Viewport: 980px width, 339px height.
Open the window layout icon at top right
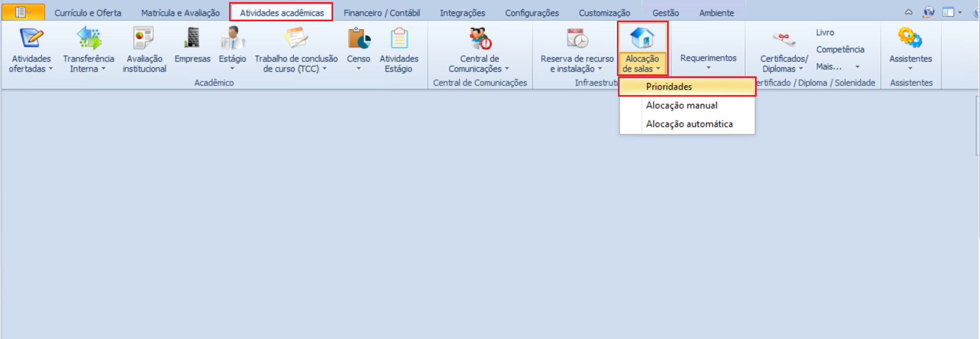tap(948, 12)
